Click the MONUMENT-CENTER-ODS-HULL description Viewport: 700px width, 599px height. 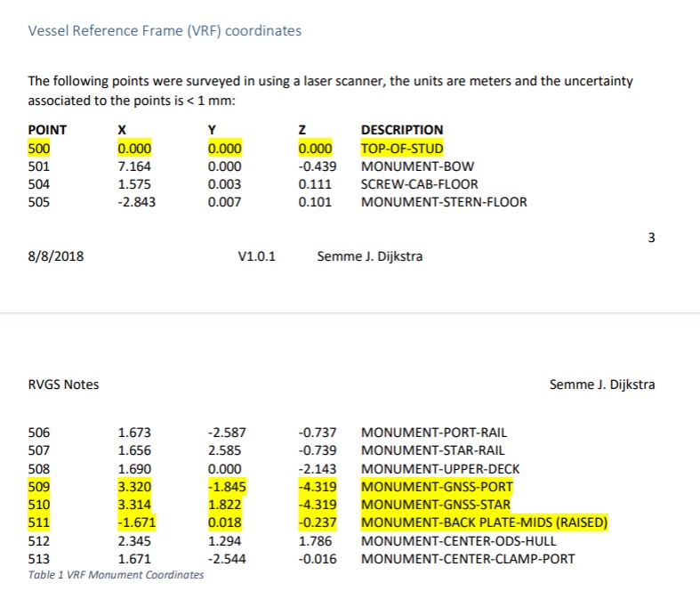pos(458,540)
